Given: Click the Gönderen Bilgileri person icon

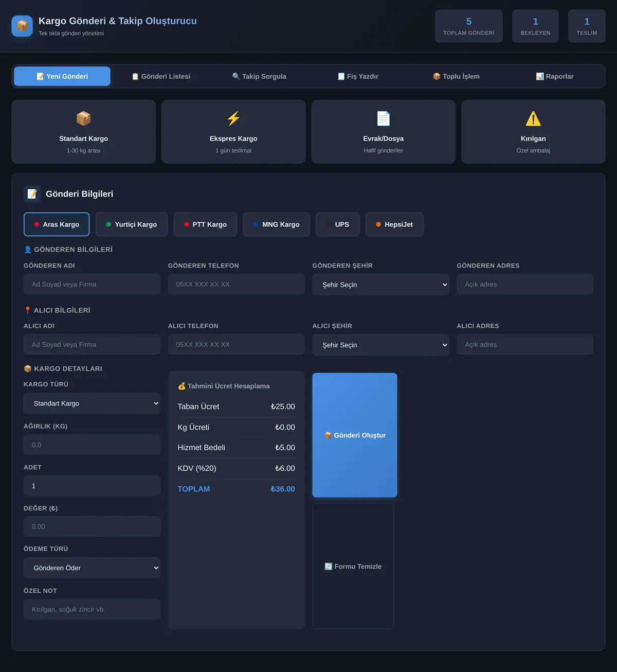Looking at the screenshot, I should 28,250.
